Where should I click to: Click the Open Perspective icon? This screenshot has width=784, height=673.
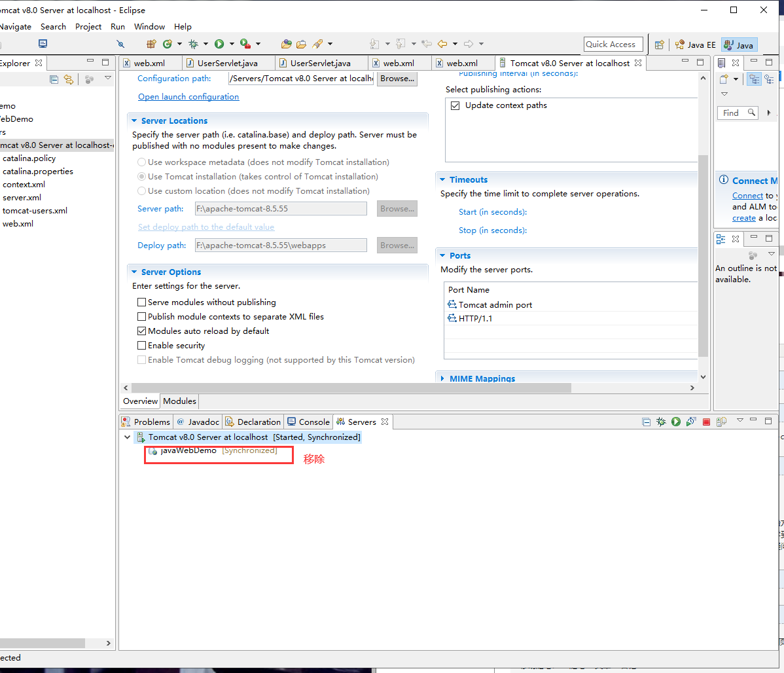(x=659, y=45)
